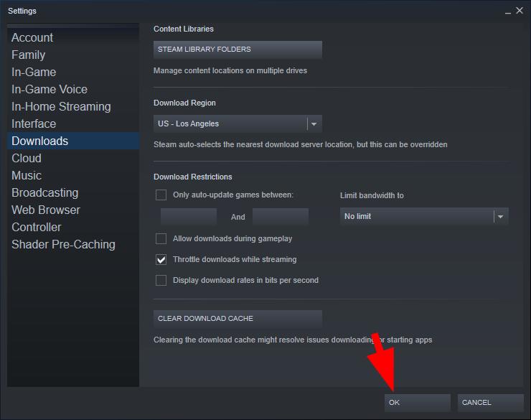This screenshot has width=531, height=420.
Task: Minimize the Settings window
Action: [x=507, y=11]
